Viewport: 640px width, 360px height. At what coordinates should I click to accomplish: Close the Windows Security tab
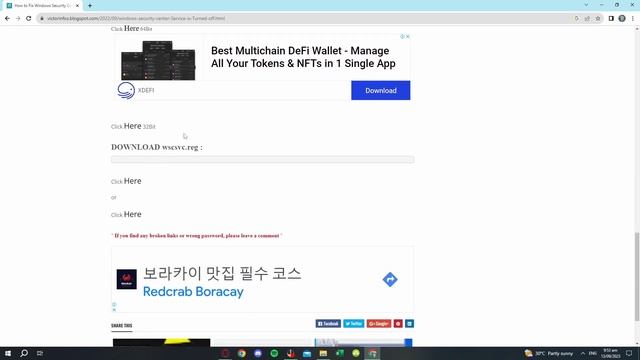(x=78, y=6)
